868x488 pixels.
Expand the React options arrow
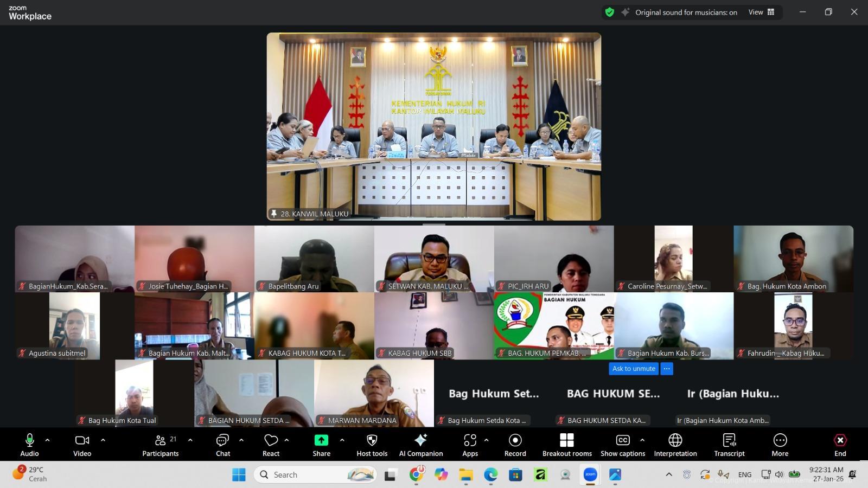point(286,440)
